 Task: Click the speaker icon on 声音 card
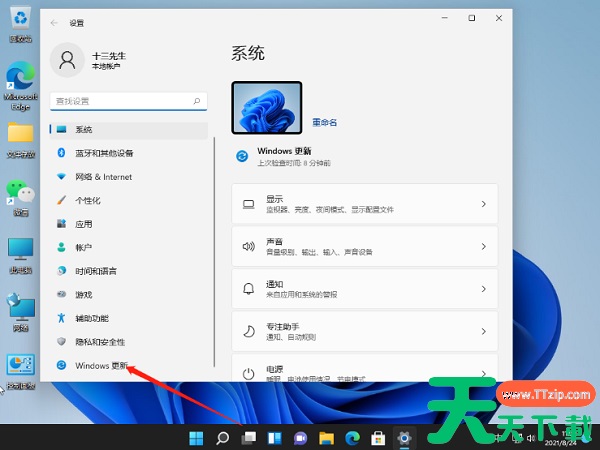pos(249,246)
